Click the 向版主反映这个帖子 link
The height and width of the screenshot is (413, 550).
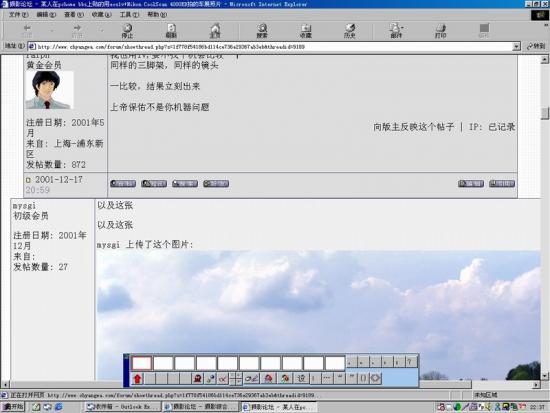[413, 127]
